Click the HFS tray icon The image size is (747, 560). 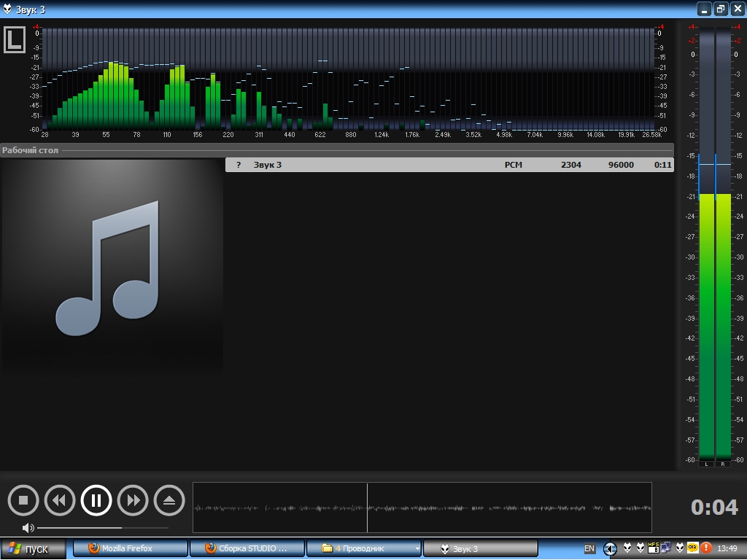654,548
